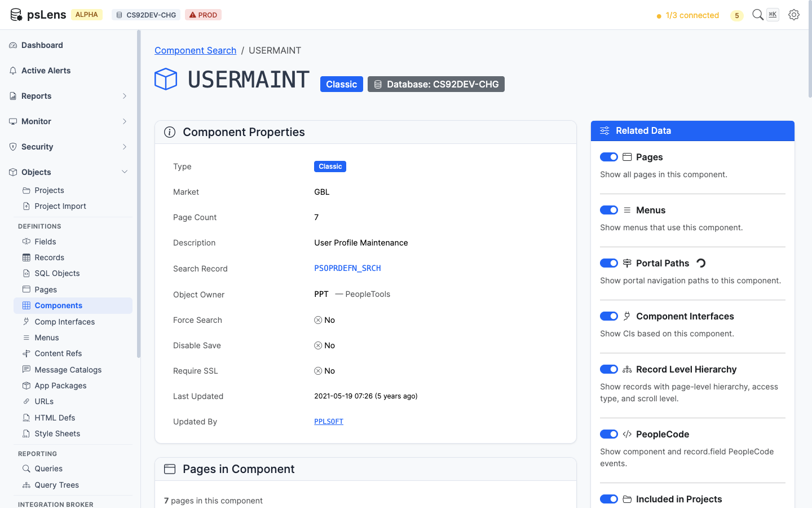812x508 pixels.
Task: Click the blue Classic badge beside title
Action: [342, 84]
